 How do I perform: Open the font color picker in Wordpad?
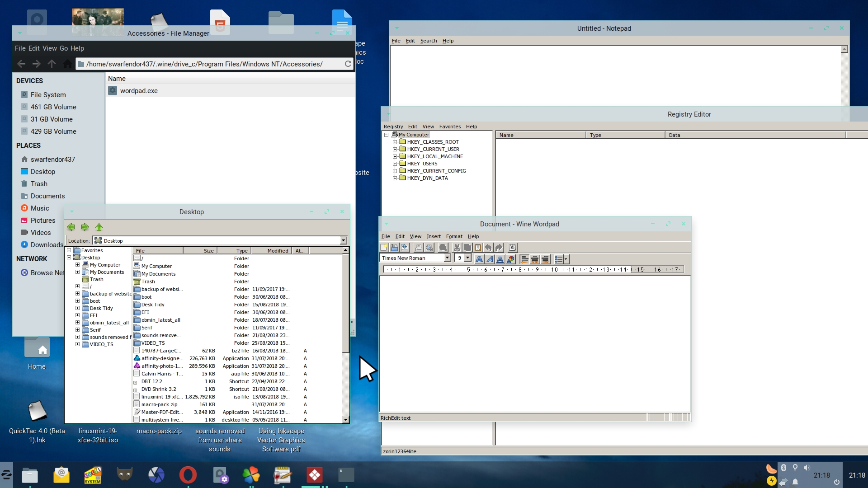[x=511, y=259]
